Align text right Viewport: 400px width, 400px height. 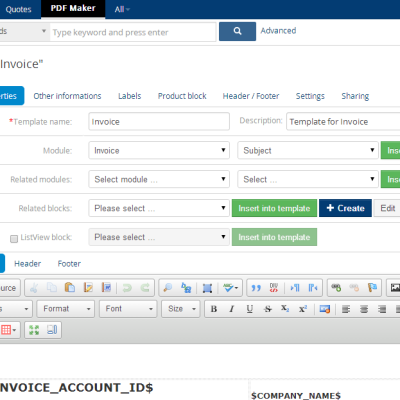[382, 309]
